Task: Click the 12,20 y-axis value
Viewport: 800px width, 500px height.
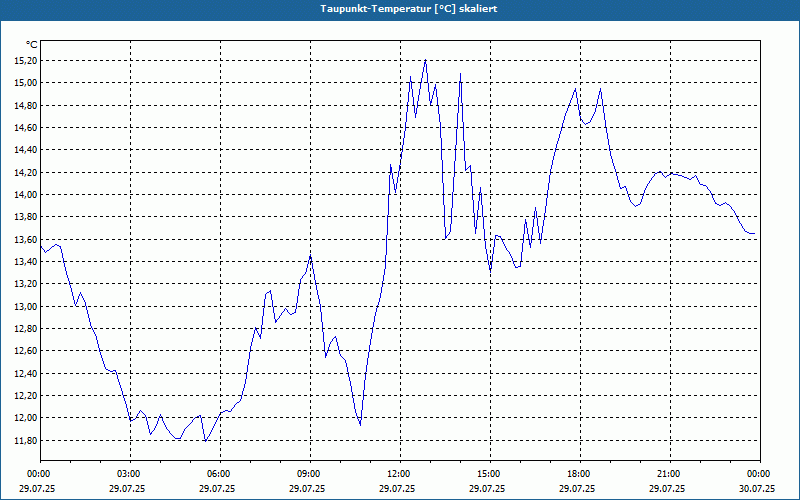Action: pyautogui.click(x=26, y=395)
